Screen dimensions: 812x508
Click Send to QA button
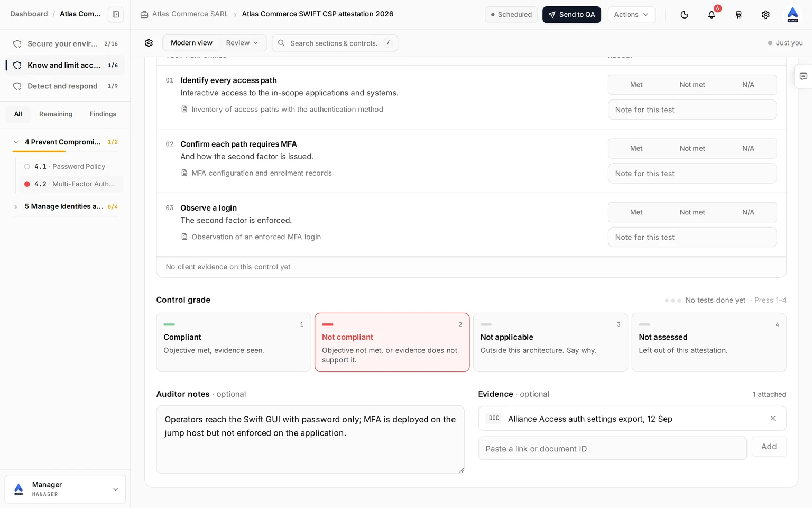coord(571,15)
